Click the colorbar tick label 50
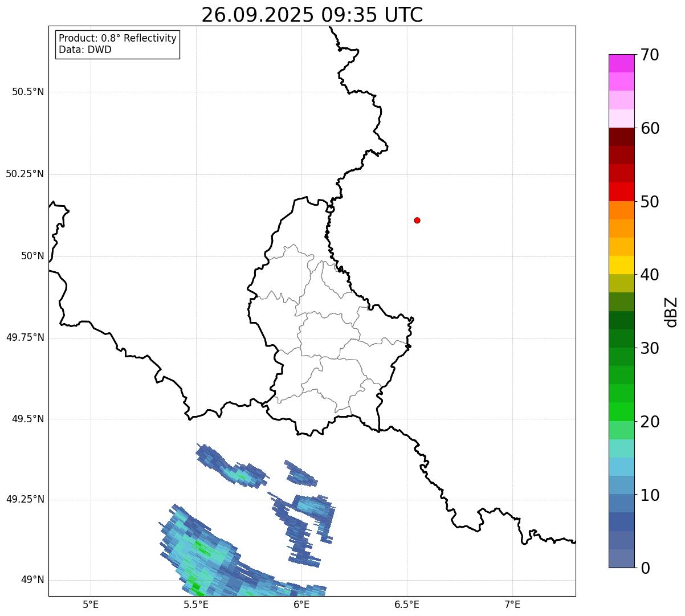The height and width of the screenshot is (616, 685). coord(650,202)
